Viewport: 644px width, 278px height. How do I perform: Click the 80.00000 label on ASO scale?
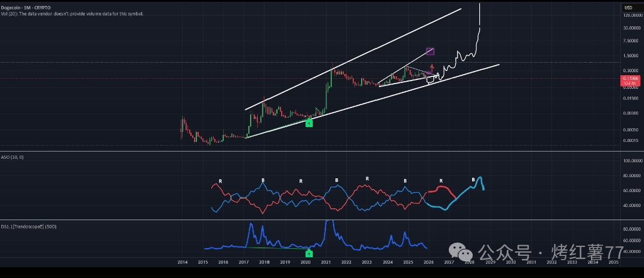(631, 176)
